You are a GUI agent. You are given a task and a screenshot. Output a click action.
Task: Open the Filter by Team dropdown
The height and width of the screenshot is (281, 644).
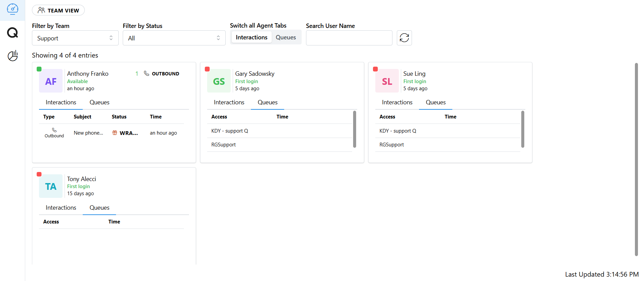(x=75, y=38)
